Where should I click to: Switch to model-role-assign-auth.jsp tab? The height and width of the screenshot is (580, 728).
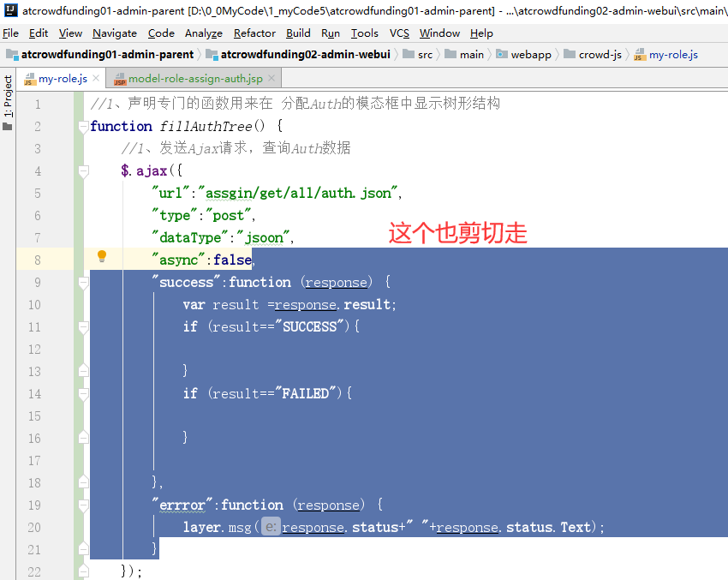tap(195, 79)
